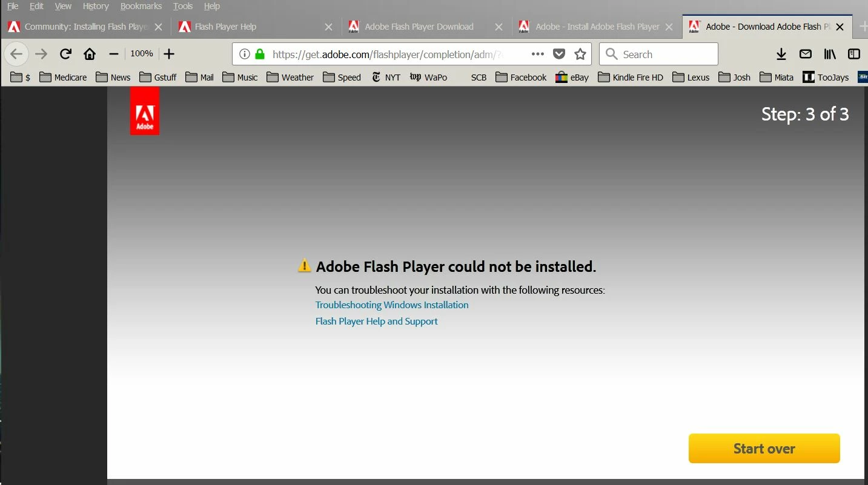Viewport: 868px width, 485px height.
Task: Click the 'Step: 3 of 3' text
Action: pyautogui.click(x=805, y=114)
